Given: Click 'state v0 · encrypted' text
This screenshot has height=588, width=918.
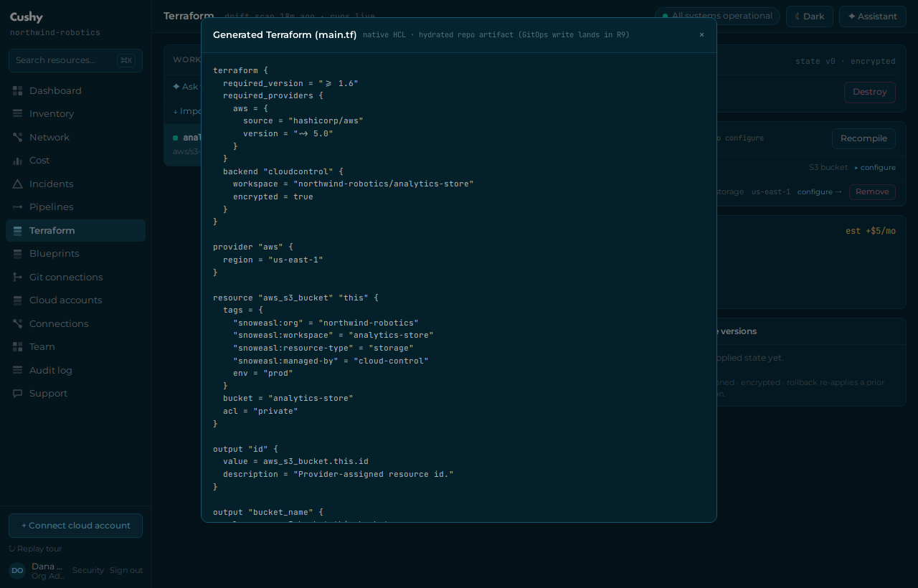Looking at the screenshot, I should coord(846,62).
